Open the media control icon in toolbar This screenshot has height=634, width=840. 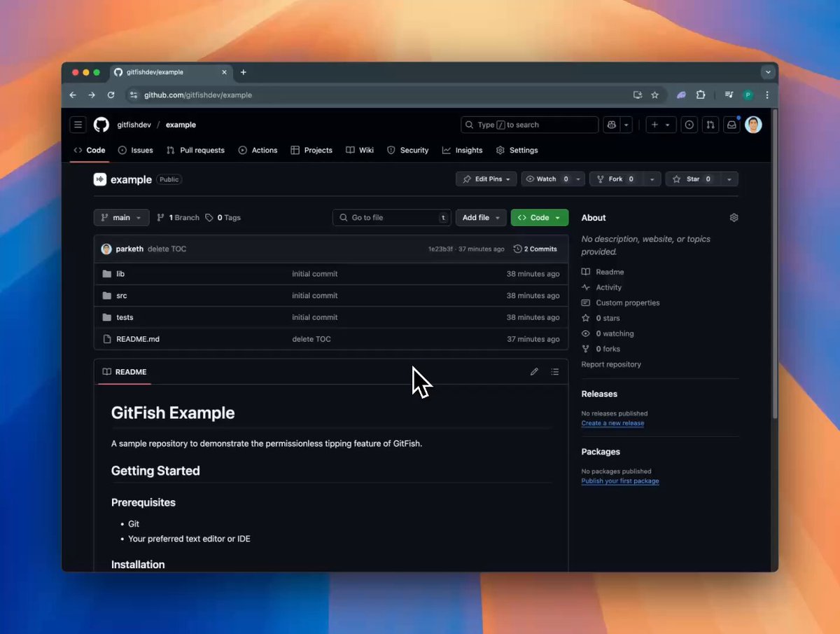(x=729, y=95)
